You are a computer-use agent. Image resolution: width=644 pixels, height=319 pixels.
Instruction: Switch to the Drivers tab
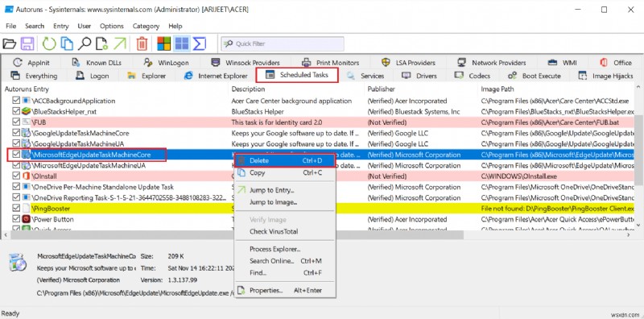pyautogui.click(x=419, y=76)
